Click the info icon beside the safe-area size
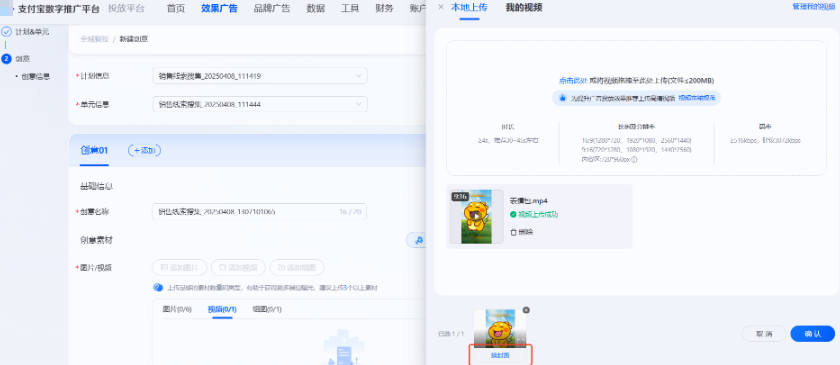Screen dimensions: 840x365 click(x=634, y=160)
